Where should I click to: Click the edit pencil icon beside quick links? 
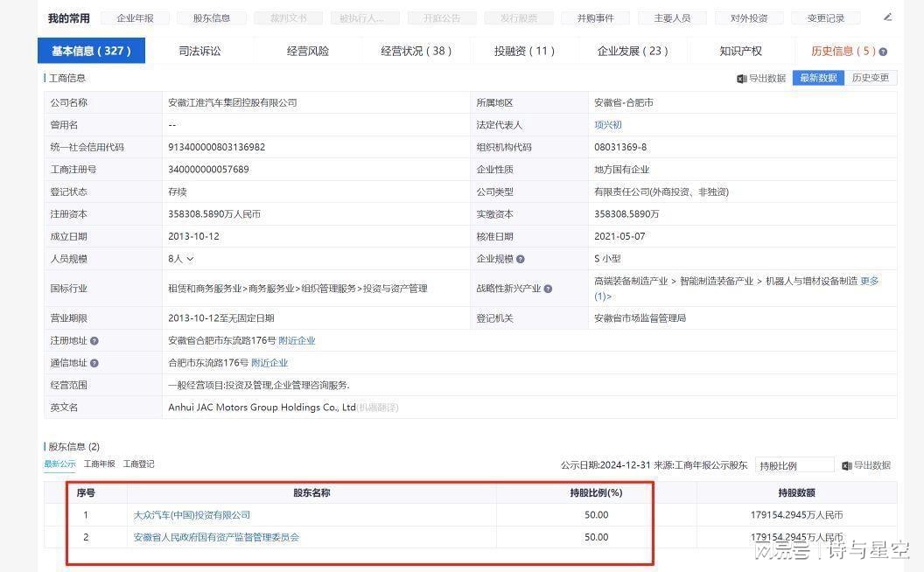click(887, 17)
